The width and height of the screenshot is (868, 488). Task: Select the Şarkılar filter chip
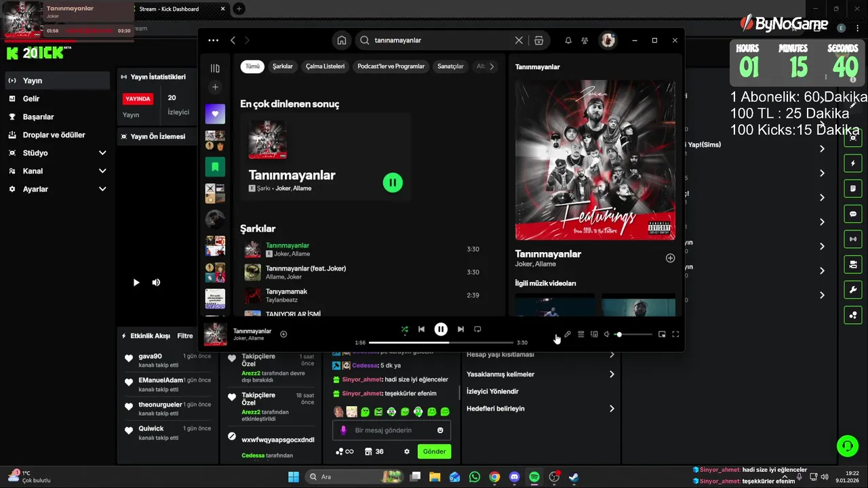point(283,66)
